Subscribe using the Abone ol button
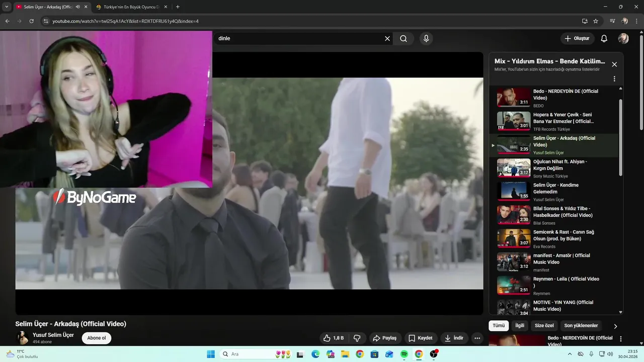The image size is (644, 362). click(x=97, y=338)
